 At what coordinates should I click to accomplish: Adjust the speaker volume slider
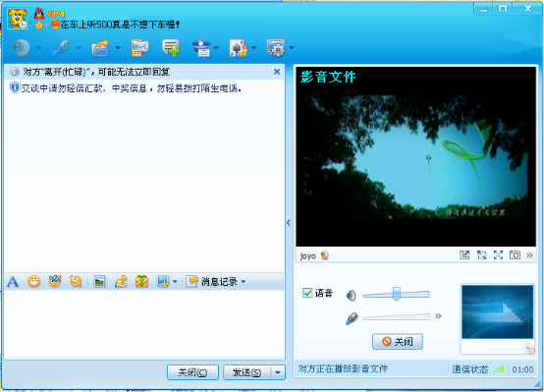pos(396,295)
